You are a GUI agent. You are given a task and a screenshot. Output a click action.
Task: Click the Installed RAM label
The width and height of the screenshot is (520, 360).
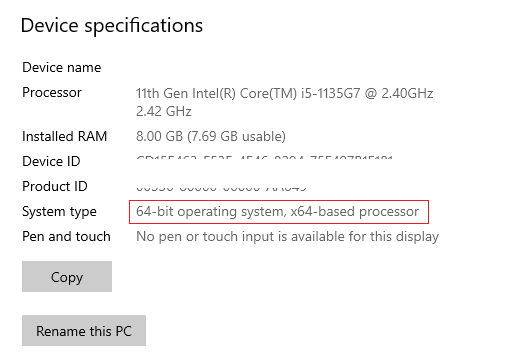point(64,136)
